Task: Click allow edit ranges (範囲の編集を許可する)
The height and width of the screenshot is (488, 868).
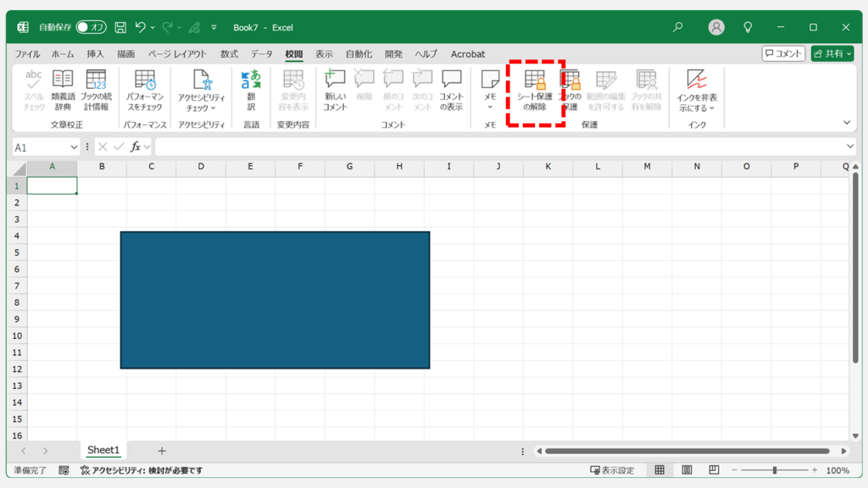Action: [x=605, y=90]
